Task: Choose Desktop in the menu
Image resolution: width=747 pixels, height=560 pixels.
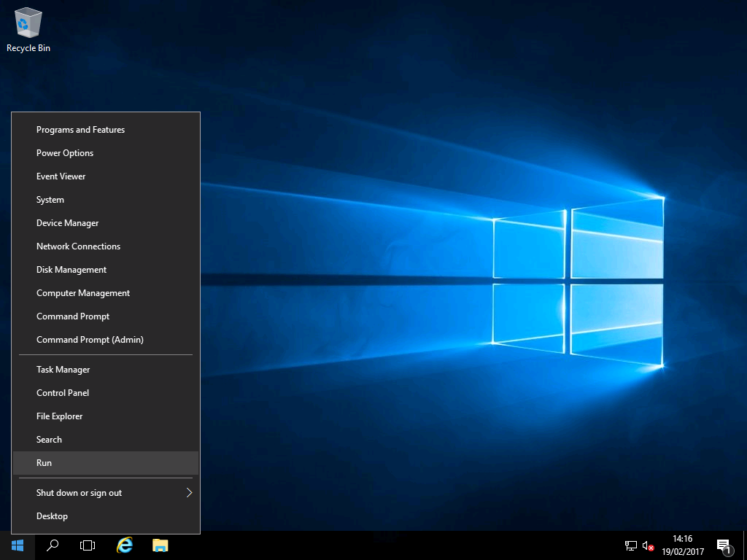Action: click(x=106, y=516)
